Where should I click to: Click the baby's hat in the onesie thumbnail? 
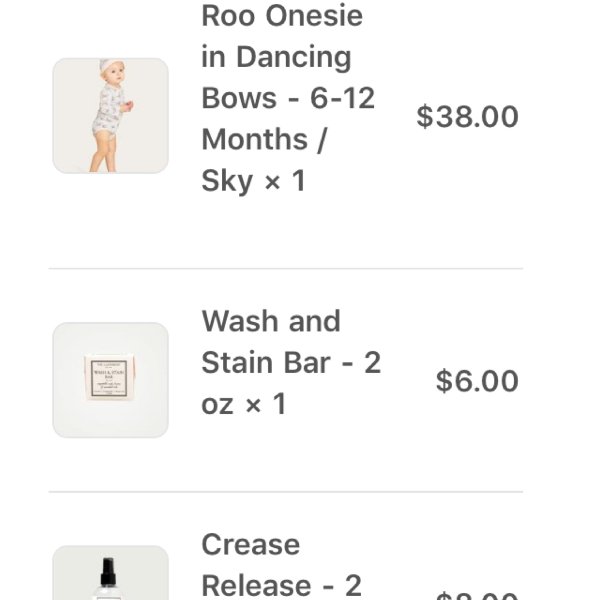[110, 66]
